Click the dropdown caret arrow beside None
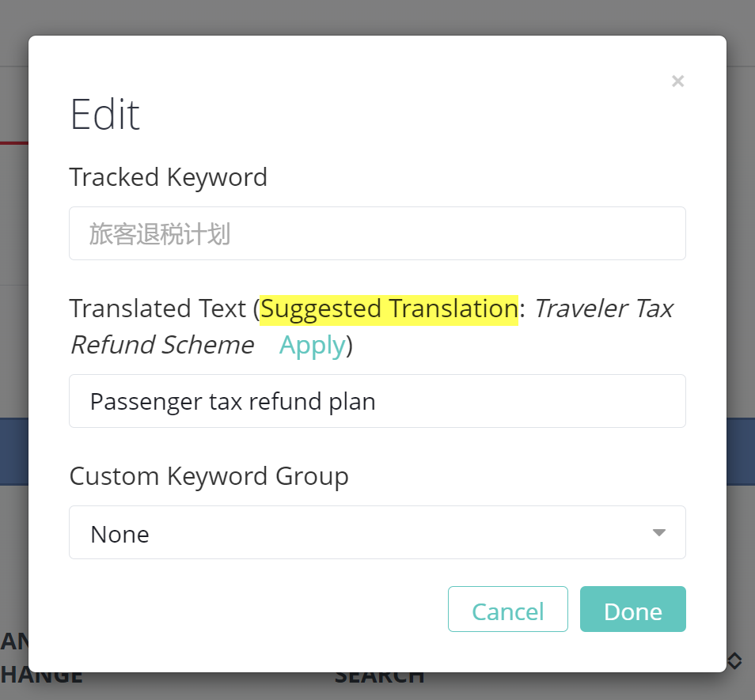The height and width of the screenshot is (700, 755). pos(658,533)
